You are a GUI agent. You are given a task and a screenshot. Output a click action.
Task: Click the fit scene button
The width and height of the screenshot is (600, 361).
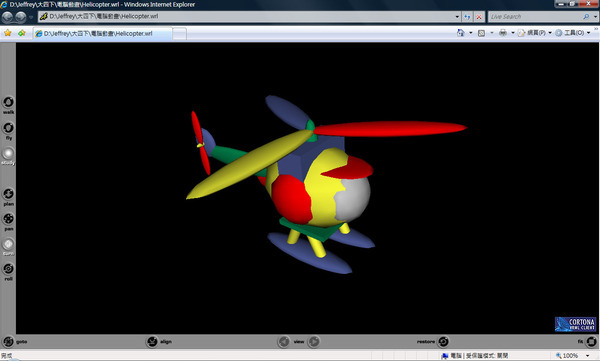tap(591, 341)
